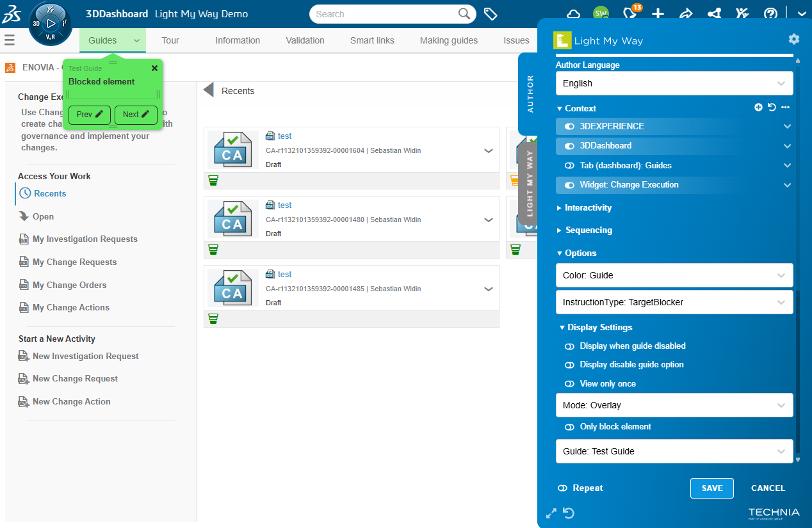This screenshot has width=812, height=528.
Task: Toggle the Repeat switch
Action: (x=562, y=488)
